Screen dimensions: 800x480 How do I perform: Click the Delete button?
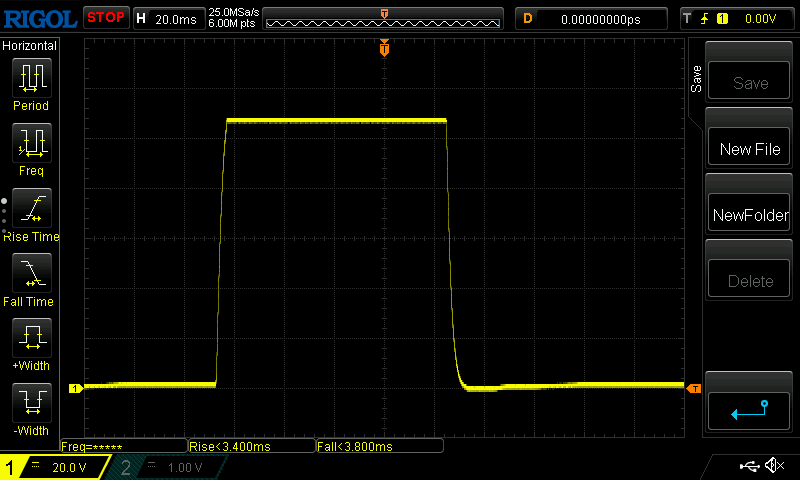click(x=748, y=279)
